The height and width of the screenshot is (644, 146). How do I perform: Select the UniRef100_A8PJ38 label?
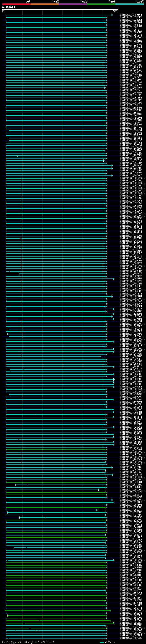tap(131, 638)
